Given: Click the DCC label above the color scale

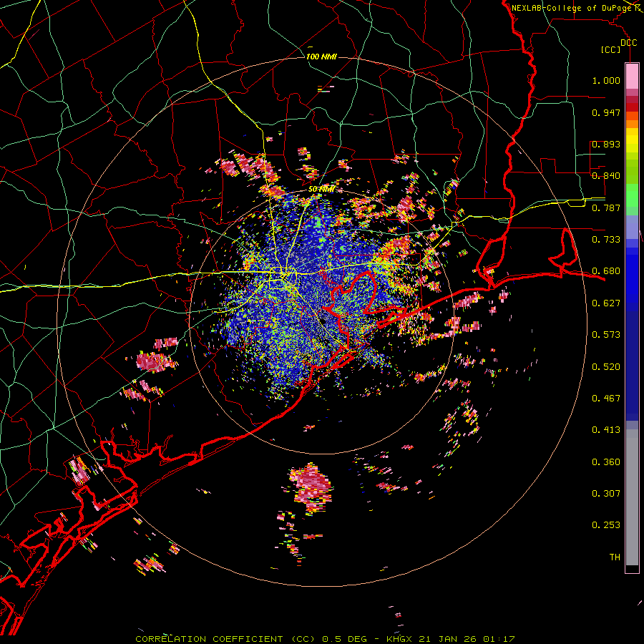Looking at the screenshot, I should point(628,43).
